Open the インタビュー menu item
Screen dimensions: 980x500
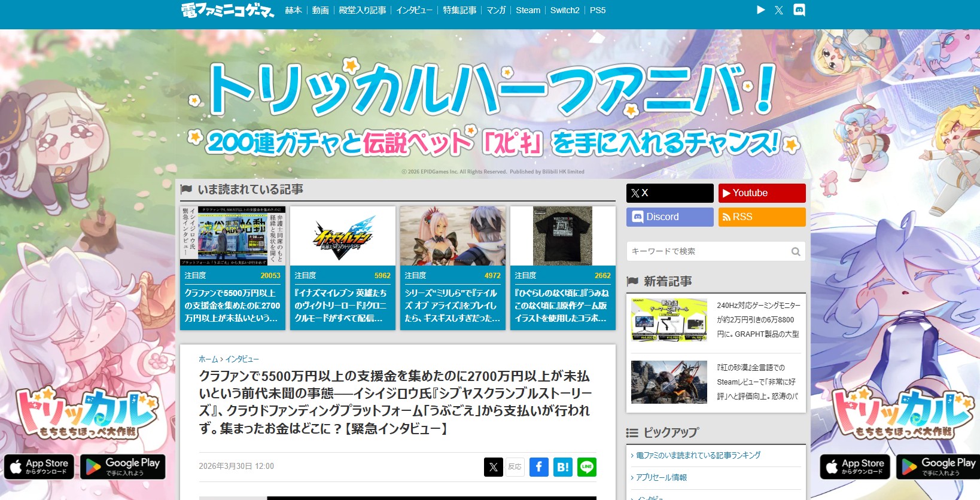coord(414,10)
